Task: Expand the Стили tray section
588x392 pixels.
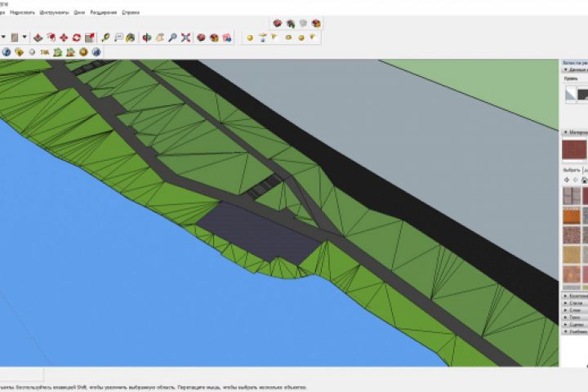Action: point(565,303)
